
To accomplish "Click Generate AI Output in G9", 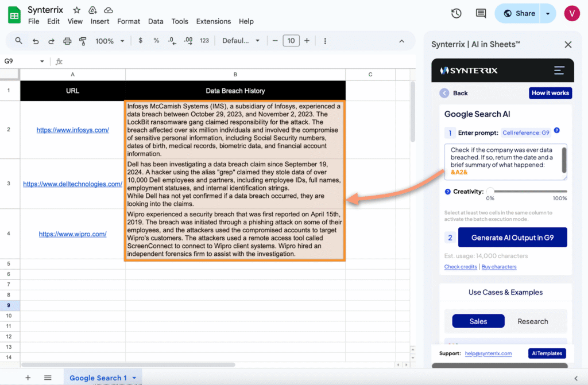I will 512,238.
